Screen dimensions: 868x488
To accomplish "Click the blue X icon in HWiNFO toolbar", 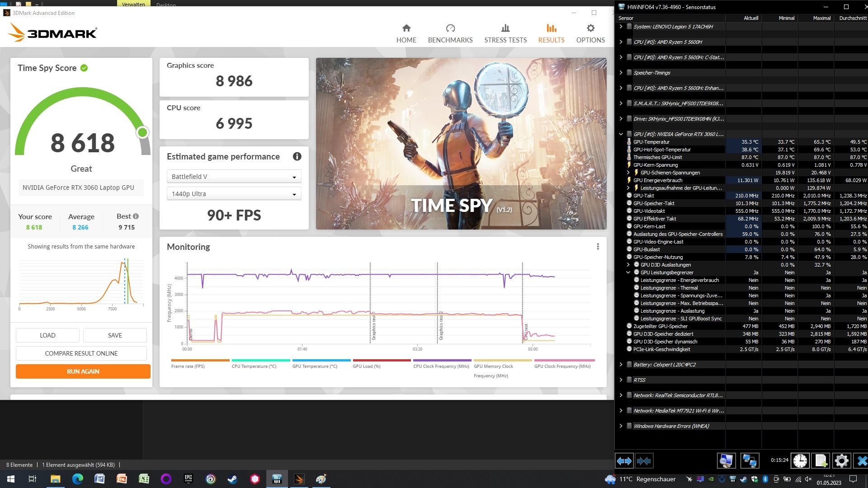I will tap(861, 461).
